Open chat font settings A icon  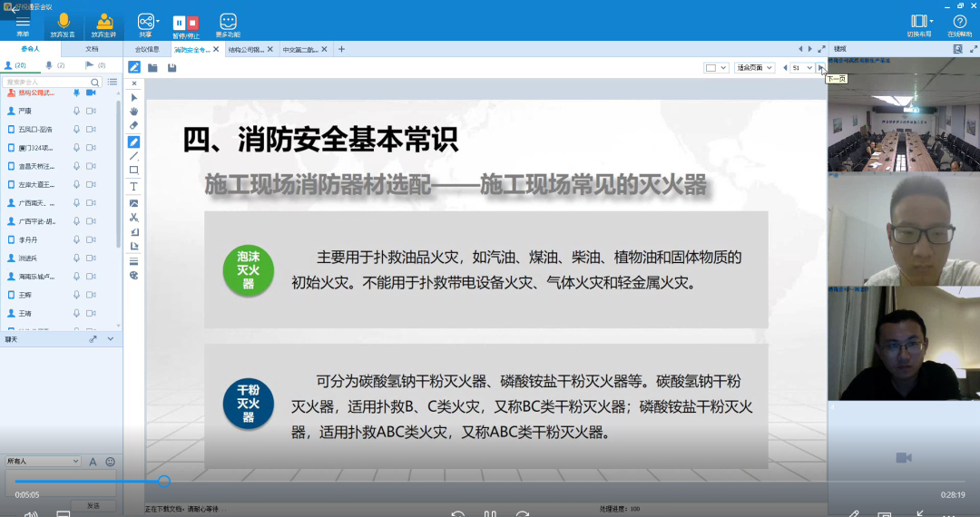(93, 462)
